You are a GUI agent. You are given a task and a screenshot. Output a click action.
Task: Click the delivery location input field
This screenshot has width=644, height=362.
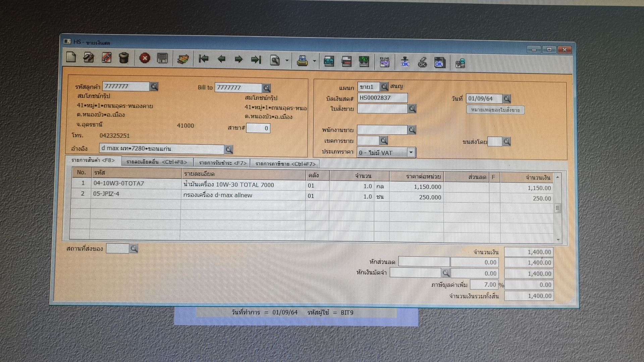coord(117,248)
